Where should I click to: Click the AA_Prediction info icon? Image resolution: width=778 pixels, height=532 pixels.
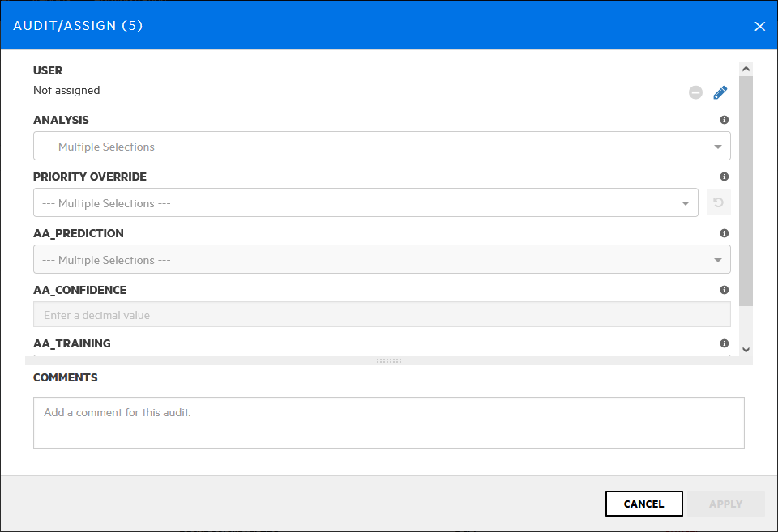coord(724,233)
